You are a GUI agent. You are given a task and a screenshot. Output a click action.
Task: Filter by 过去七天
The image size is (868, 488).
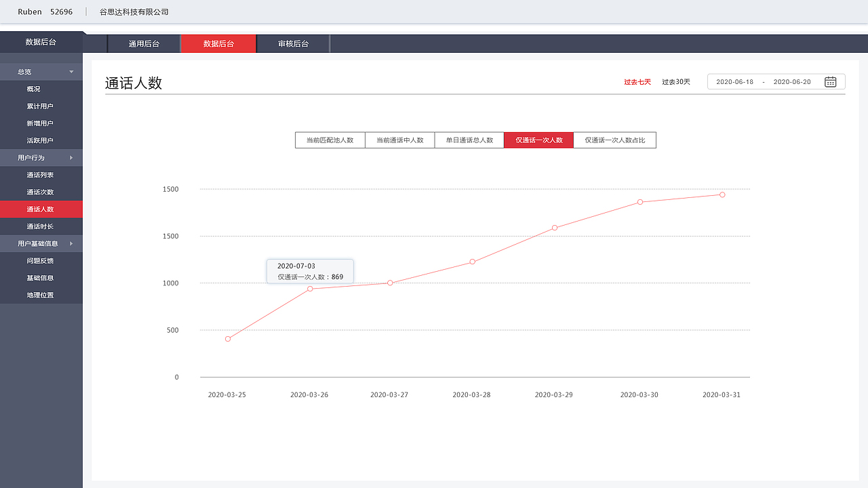(637, 82)
